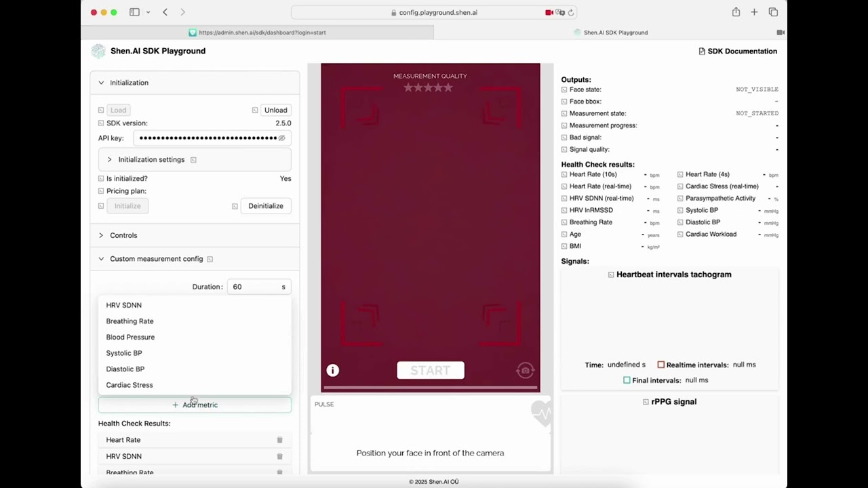Select Blood Pressure from metric dropdown
The width and height of the screenshot is (868, 488).
coord(195,337)
